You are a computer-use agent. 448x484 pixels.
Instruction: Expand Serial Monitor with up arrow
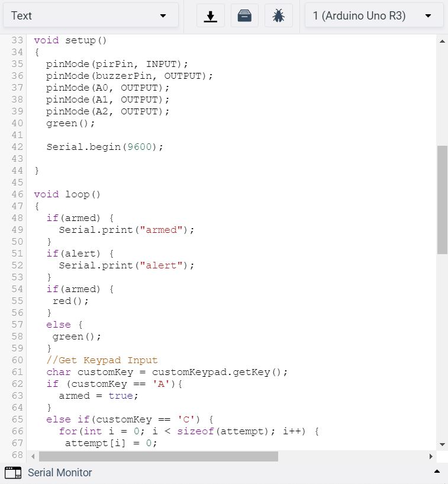[x=437, y=471]
